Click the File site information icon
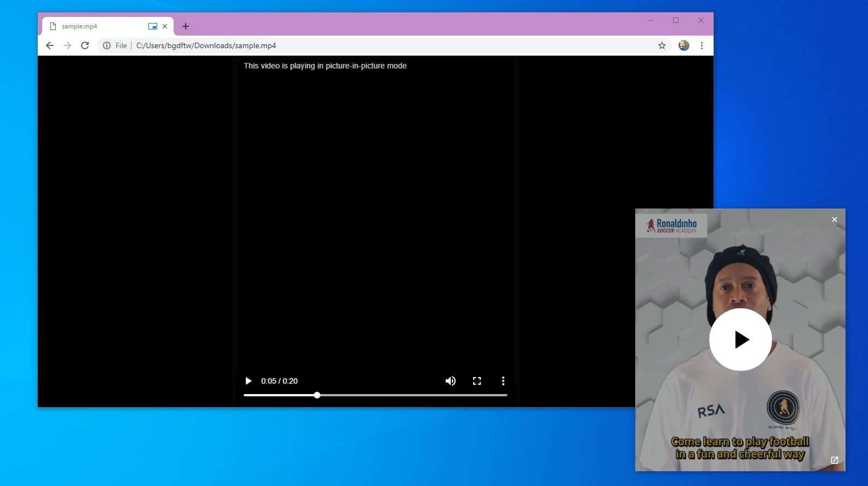This screenshot has height=486, width=868. [107, 45]
